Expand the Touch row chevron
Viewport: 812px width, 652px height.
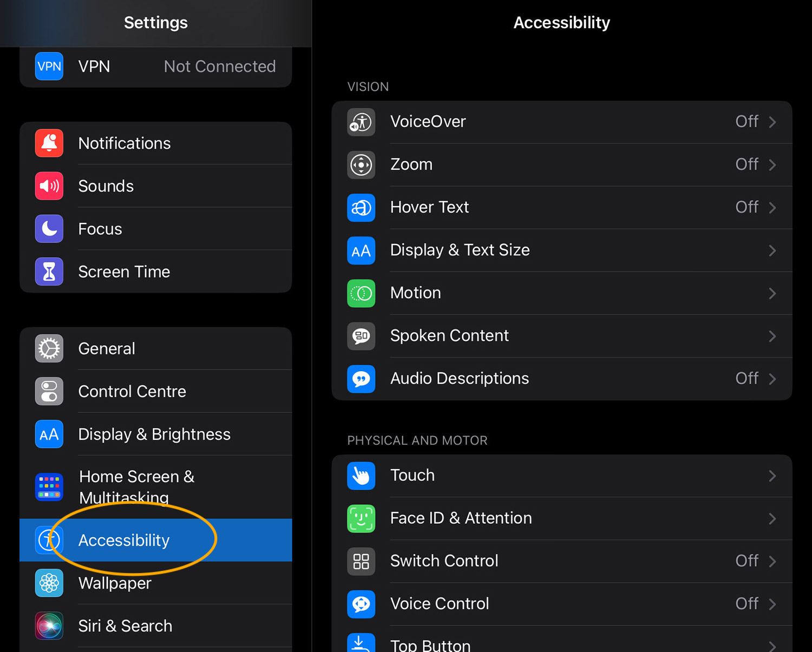(772, 476)
